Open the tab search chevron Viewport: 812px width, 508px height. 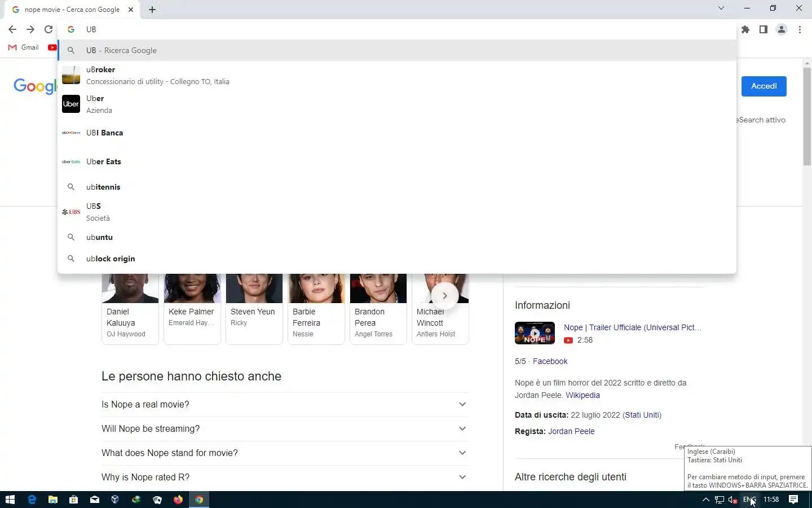tap(721, 8)
